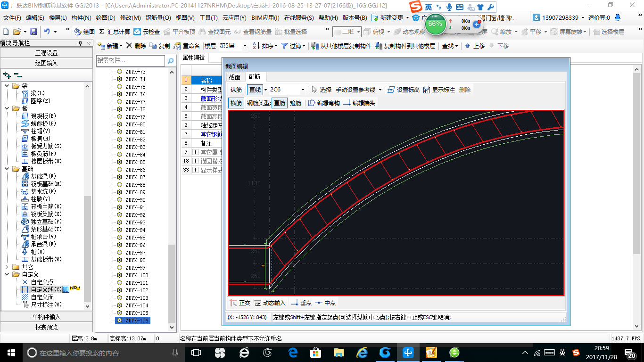Click the expand-all tree icon
This screenshot has height=362, width=644.
click(x=7, y=74)
